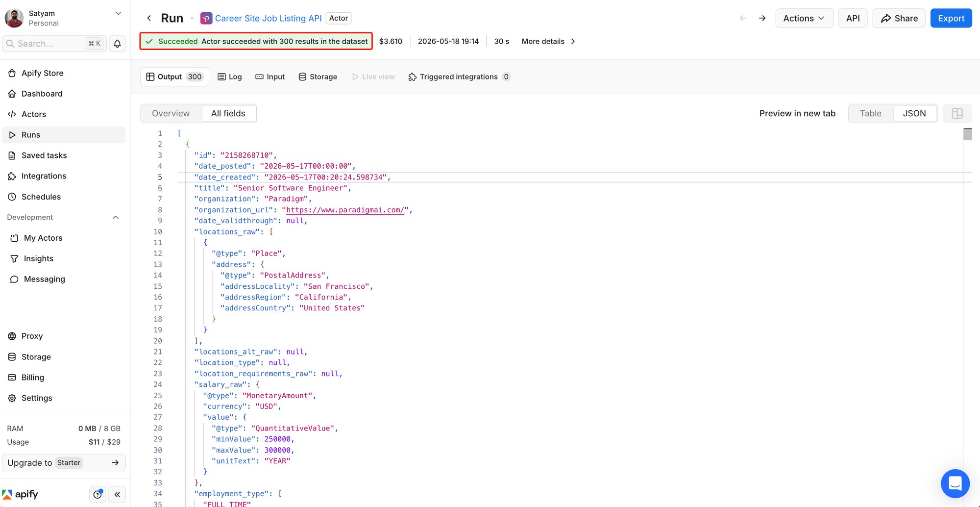The width and height of the screenshot is (980, 507).
Task: Expand the Satyam account dropdown
Action: (x=118, y=13)
